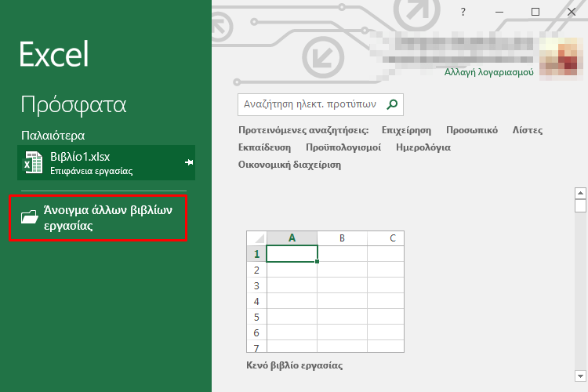Click the Βιβλίο1.xlsx Excel file icon
Image resolution: width=588 pixels, height=392 pixels.
pyautogui.click(x=34, y=162)
